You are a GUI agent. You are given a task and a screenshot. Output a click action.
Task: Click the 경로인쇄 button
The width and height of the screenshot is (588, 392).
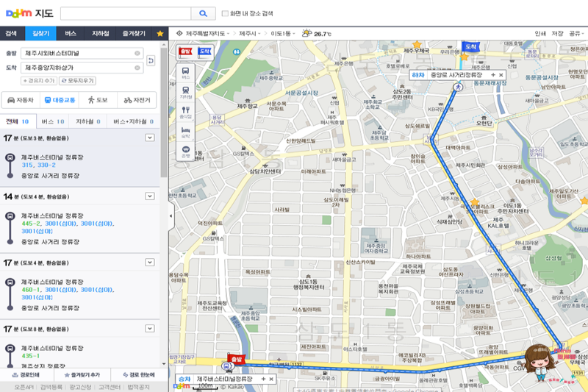[x=26, y=375]
